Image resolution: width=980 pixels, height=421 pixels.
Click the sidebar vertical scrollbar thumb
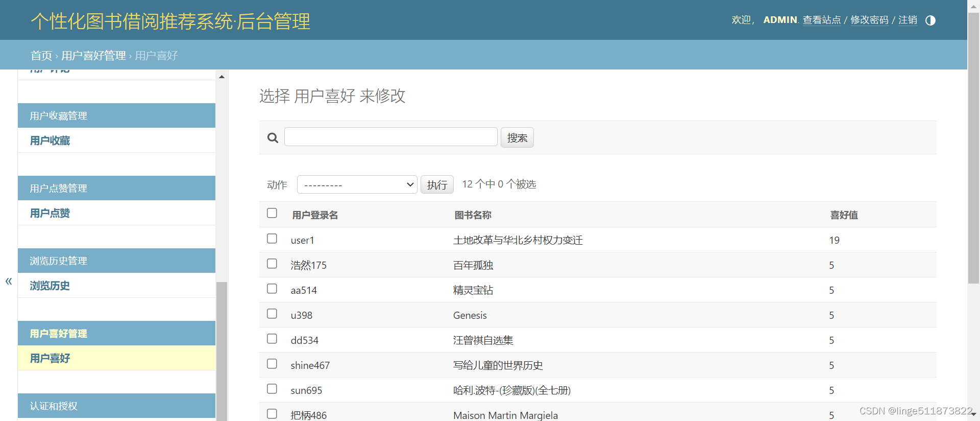pos(222,352)
